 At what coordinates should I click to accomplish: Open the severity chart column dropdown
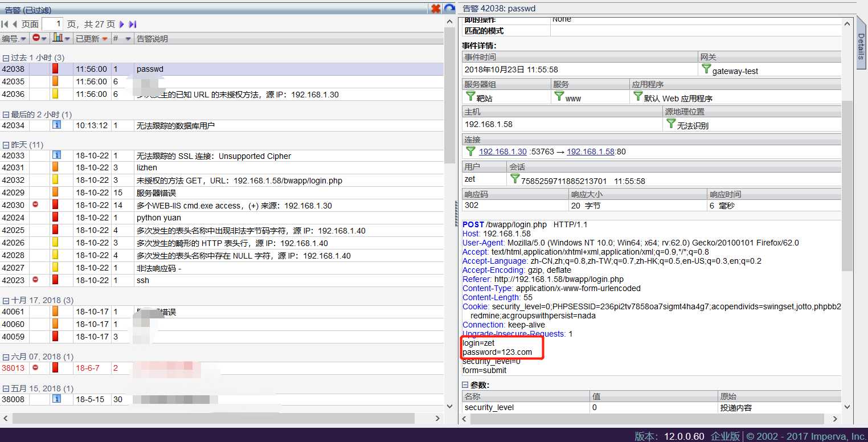(x=67, y=39)
